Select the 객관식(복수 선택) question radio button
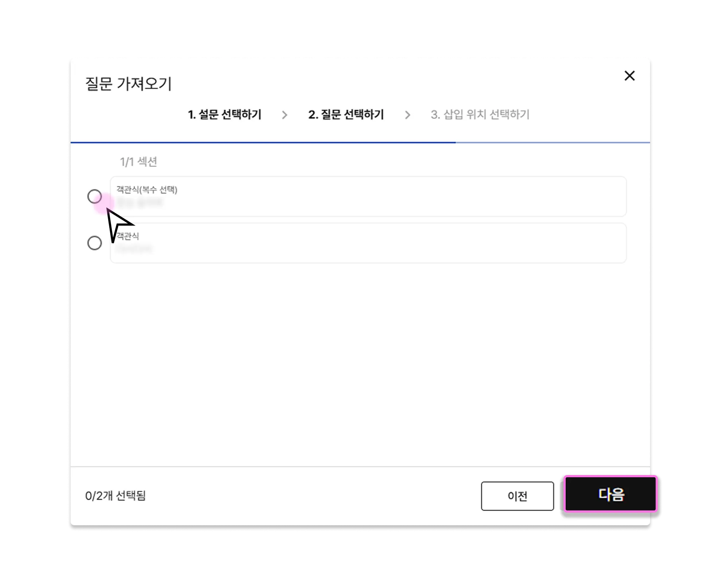This screenshot has height=582, width=728. pos(95,196)
